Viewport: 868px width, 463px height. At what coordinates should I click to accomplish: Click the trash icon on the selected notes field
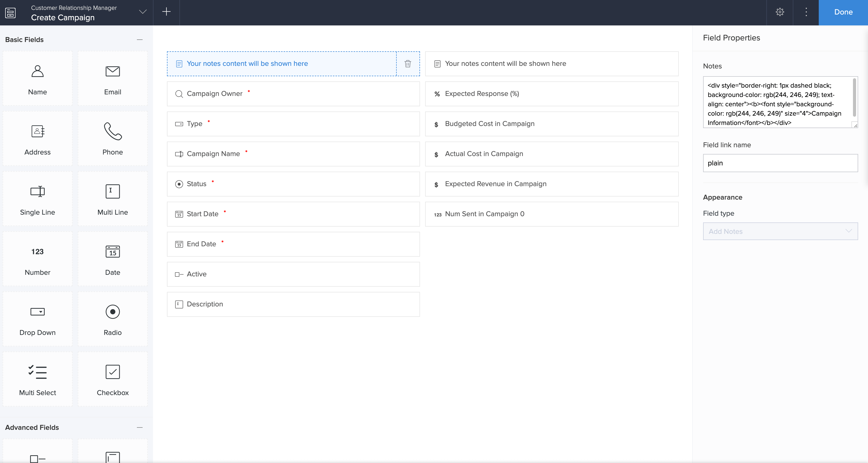click(x=408, y=64)
